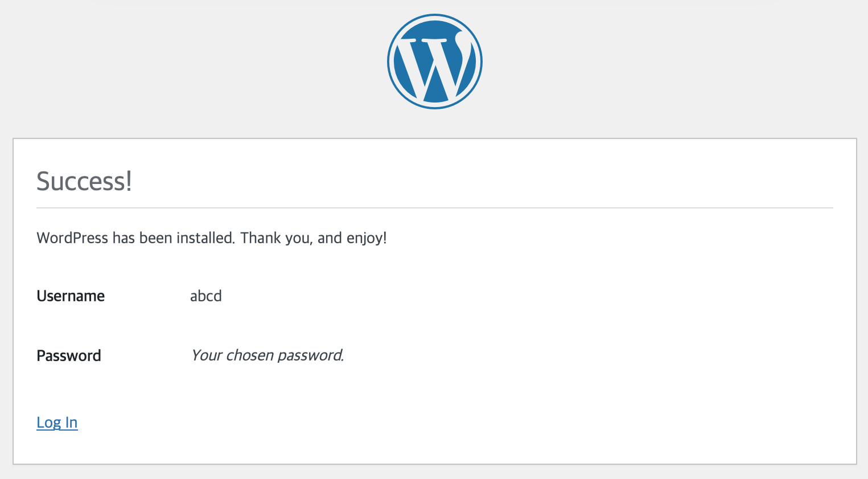Click the blue ring of the WordPress logo
Screen dimensions: 868x479
pos(390,62)
